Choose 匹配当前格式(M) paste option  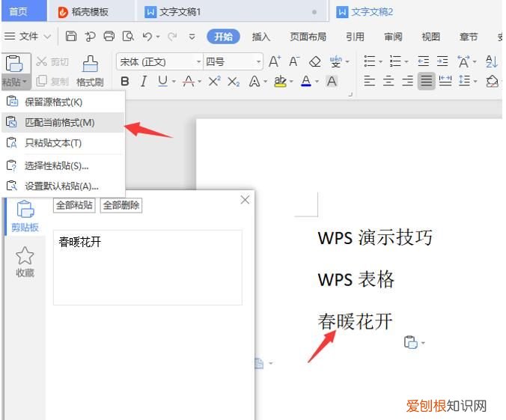tap(63, 122)
